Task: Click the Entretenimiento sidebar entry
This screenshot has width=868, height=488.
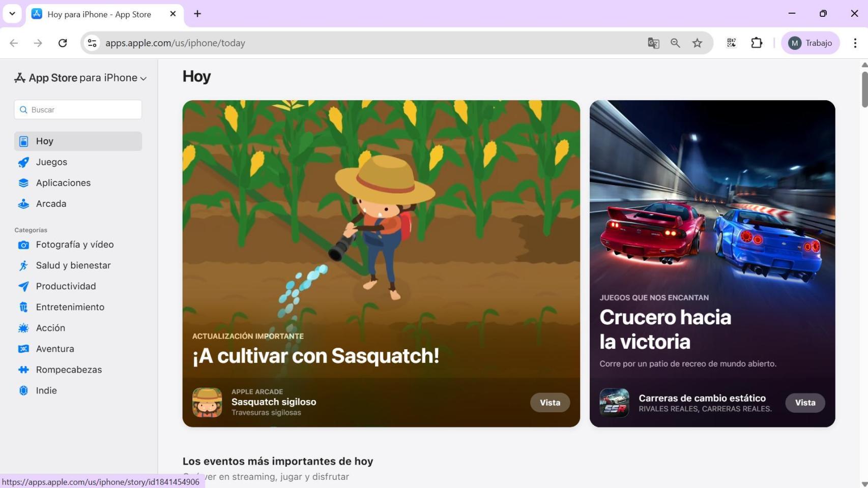Action: [70, 307]
